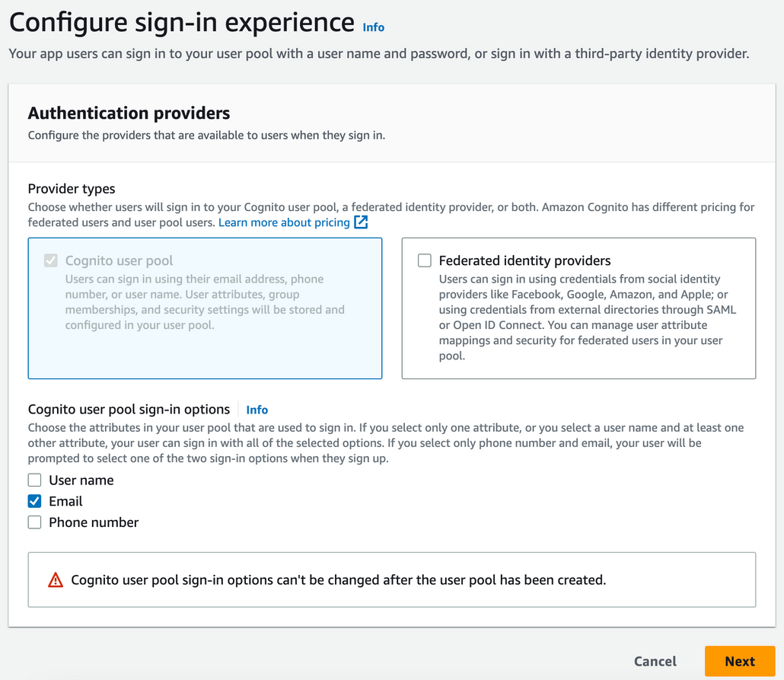This screenshot has width=784, height=680.
Task: Click the external link icon after pricing link
Action: point(358,222)
